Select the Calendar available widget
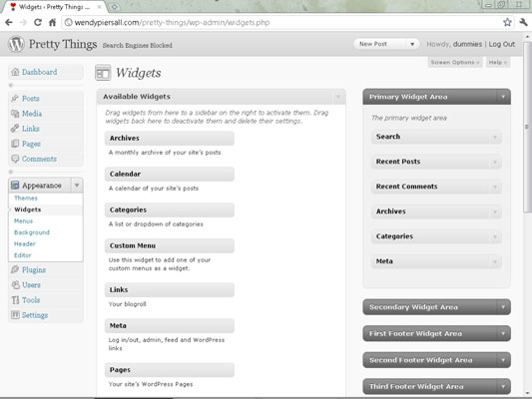This screenshot has height=399, width=532. [x=170, y=174]
